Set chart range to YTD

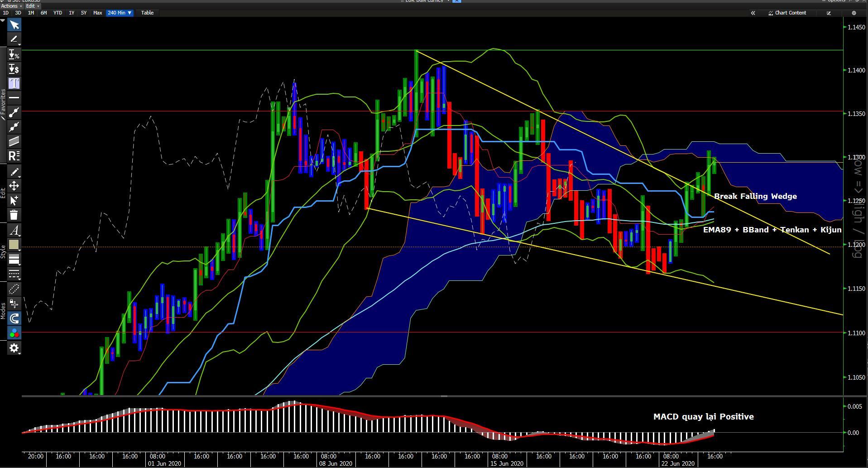[58, 13]
